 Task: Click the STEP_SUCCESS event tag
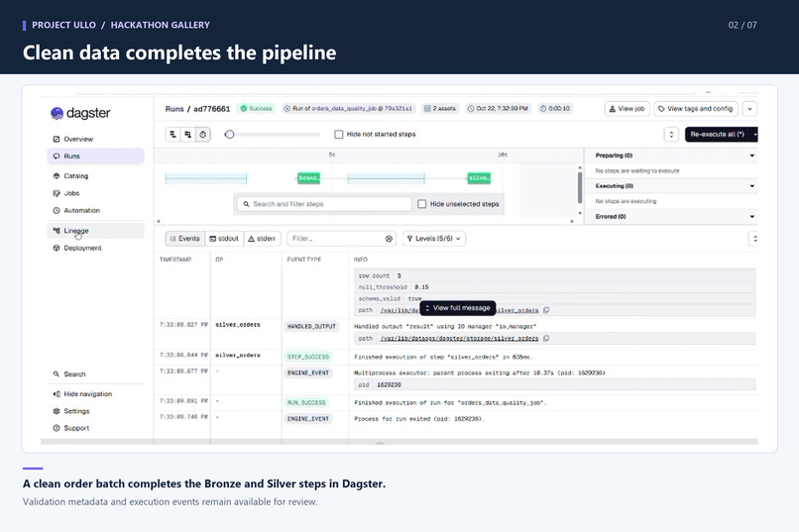[307, 357]
